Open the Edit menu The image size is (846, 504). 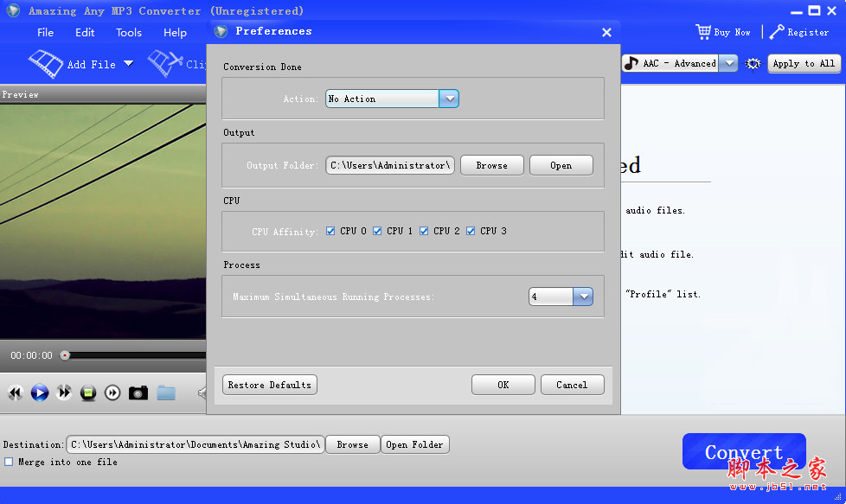[x=85, y=32]
